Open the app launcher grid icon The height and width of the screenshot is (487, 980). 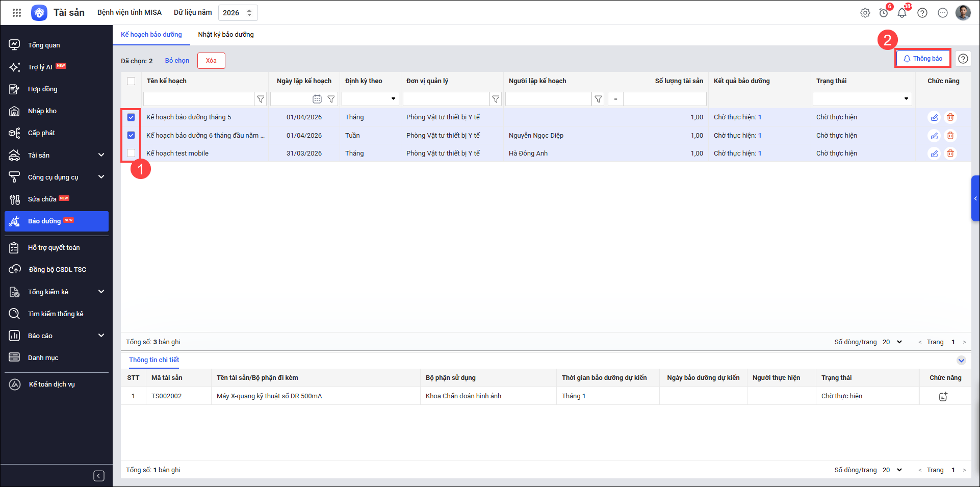(x=17, y=13)
